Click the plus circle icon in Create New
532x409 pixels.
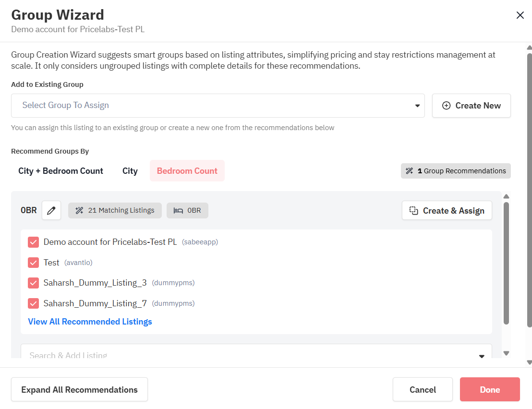pos(446,106)
